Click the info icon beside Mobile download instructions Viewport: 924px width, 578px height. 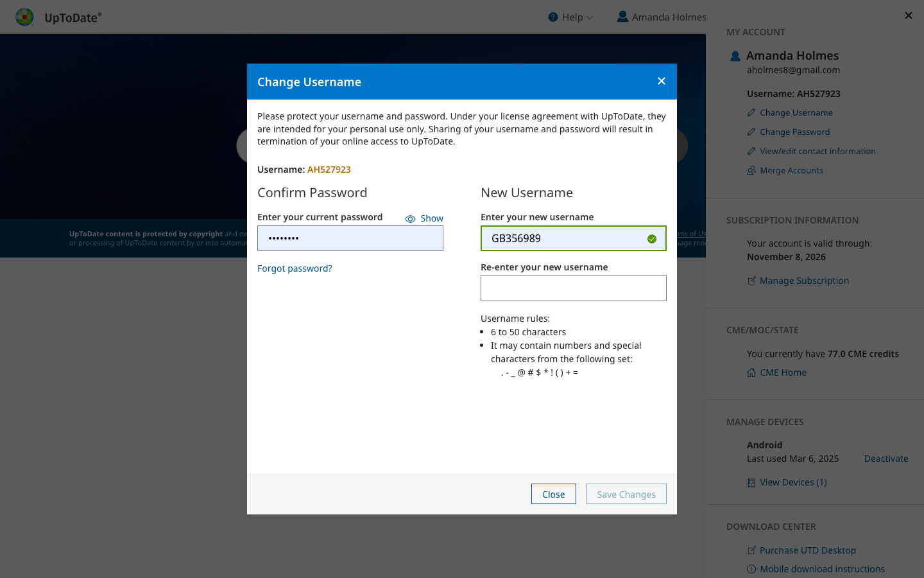[x=751, y=569]
